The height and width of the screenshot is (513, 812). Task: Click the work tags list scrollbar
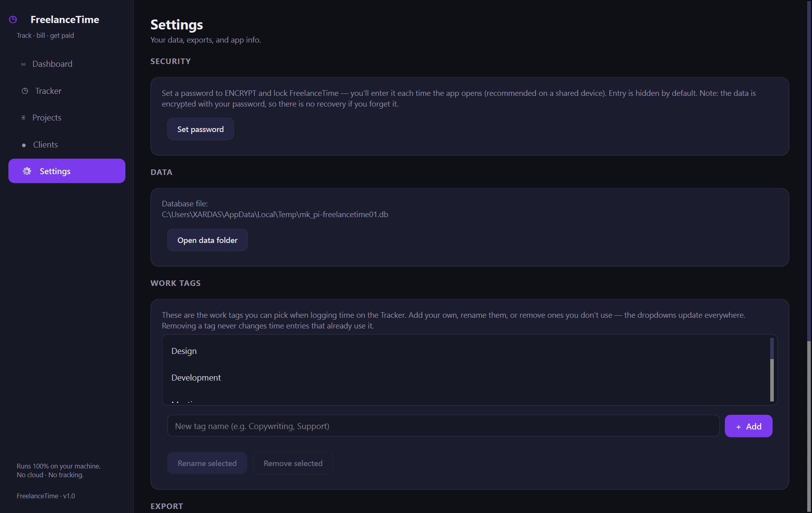(772, 370)
